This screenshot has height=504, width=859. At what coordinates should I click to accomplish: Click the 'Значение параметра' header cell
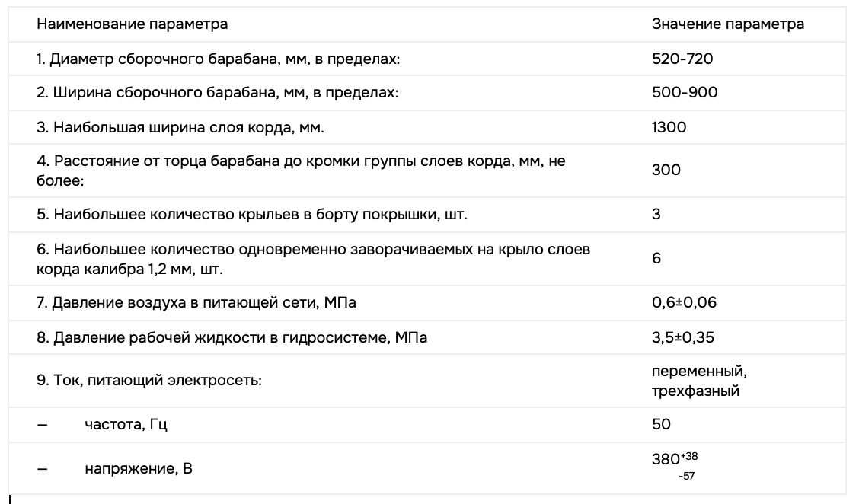(x=727, y=24)
